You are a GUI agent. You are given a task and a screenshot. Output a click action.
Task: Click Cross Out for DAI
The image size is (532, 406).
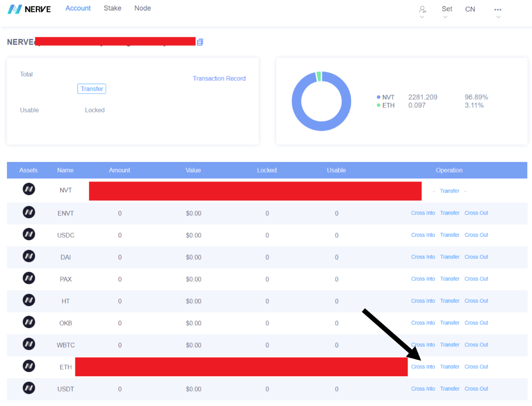pyautogui.click(x=476, y=257)
